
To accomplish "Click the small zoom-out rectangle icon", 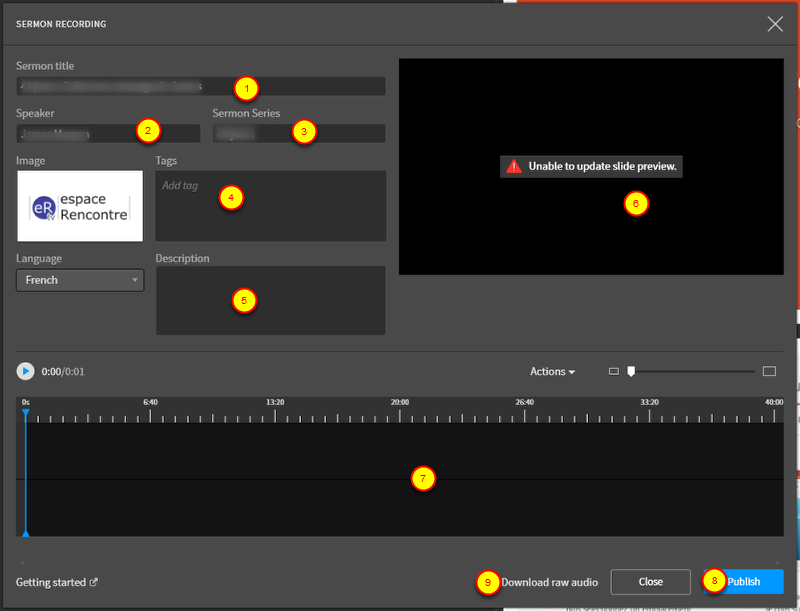I will (614, 371).
